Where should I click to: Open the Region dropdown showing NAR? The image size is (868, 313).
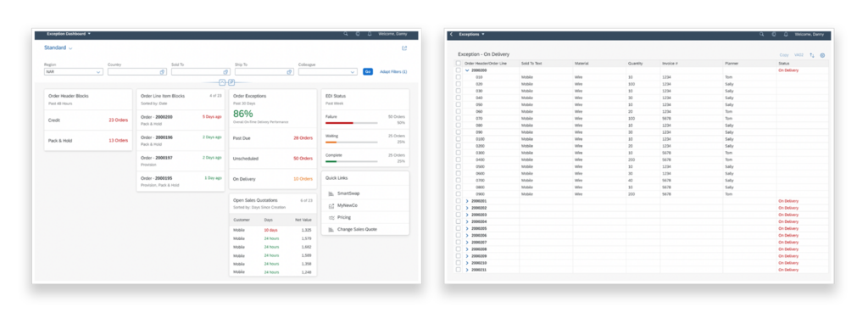[x=74, y=72]
